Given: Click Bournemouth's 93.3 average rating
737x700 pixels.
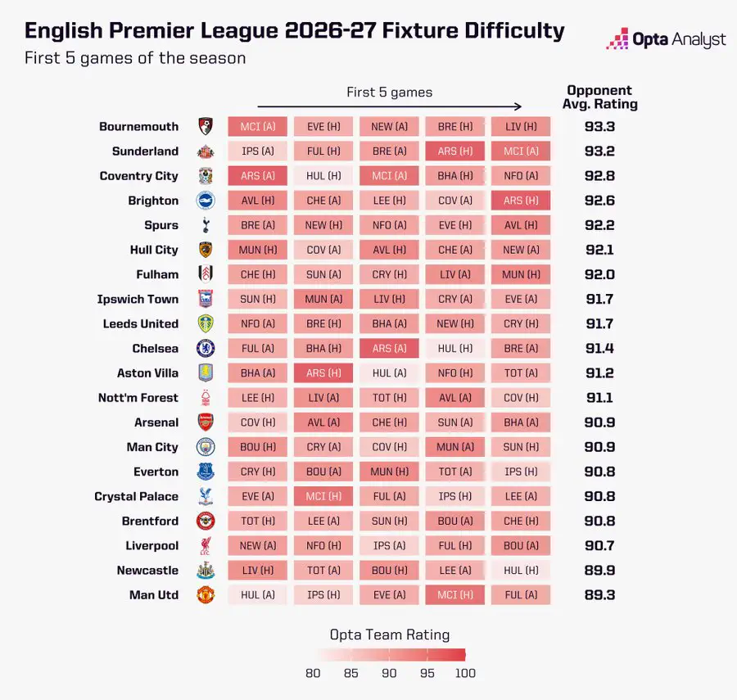Looking at the screenshot, I should tap(599, 127).
